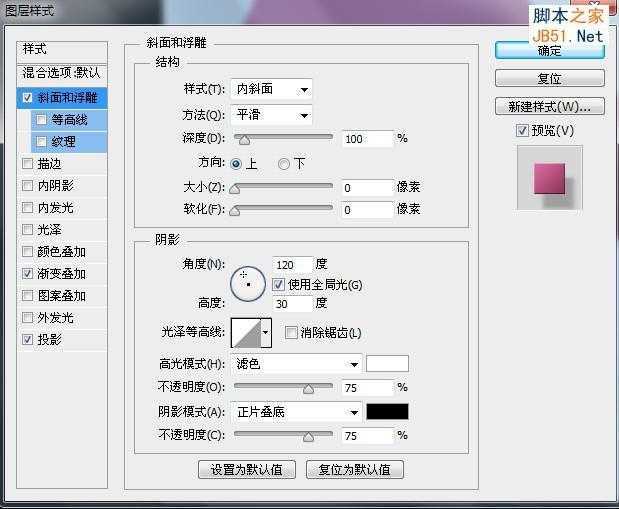Image resolution: width=619 pixels, height=509 pixels.
Task: Open the 方法(Q) dropdown showing 平滑
Action: (x=271, y=115)
